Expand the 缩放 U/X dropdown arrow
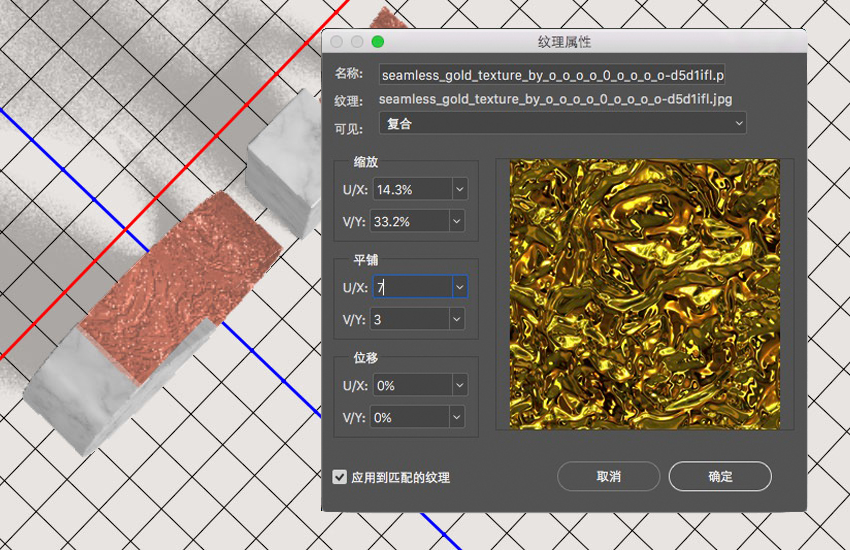The height and width of the screenshot is (550, 850). [x=460, y=190]
